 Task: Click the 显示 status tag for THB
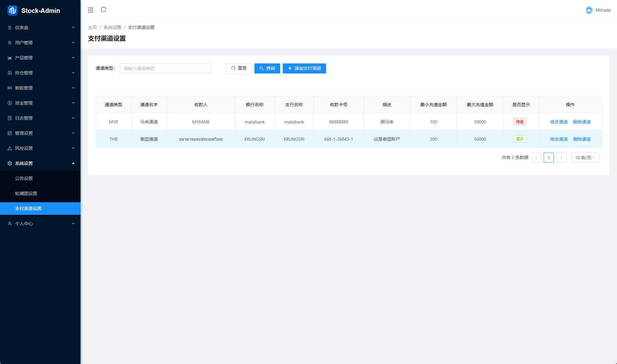520,139
